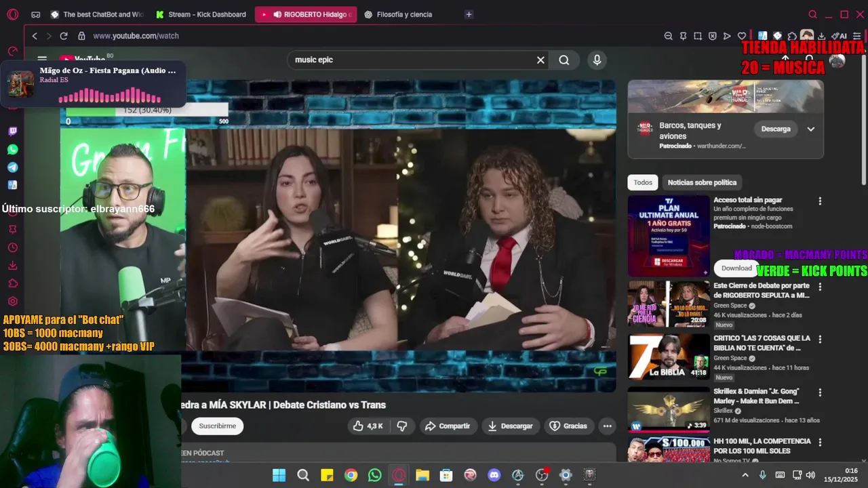
Task: Open options for the RIGOBERTO SEPULTA video
Action: coord(820,287)
